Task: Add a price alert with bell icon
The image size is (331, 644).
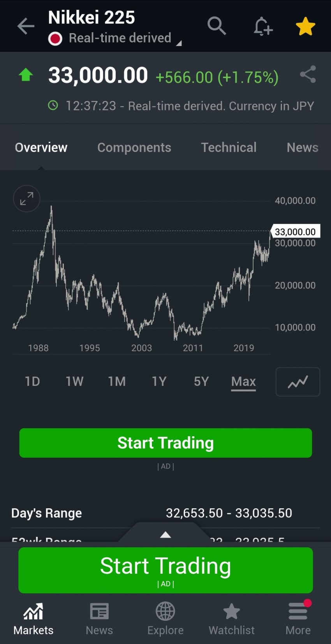Action: click(x=263, y=27)
